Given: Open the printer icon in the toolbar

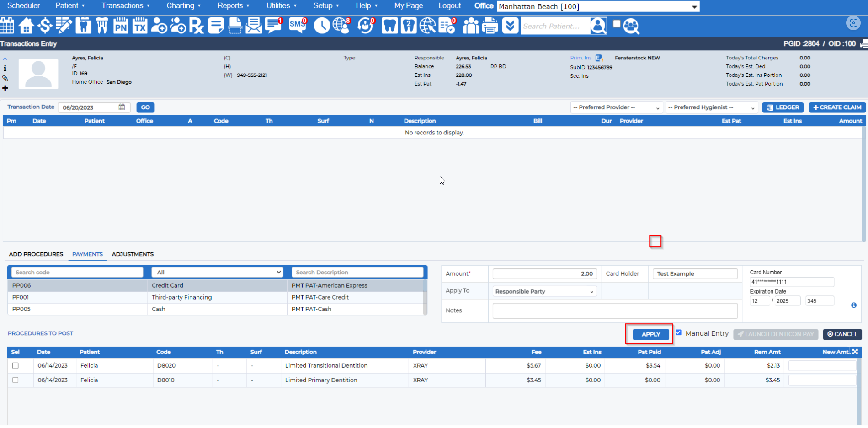Looking at the screenshot, I should [490, 26].
